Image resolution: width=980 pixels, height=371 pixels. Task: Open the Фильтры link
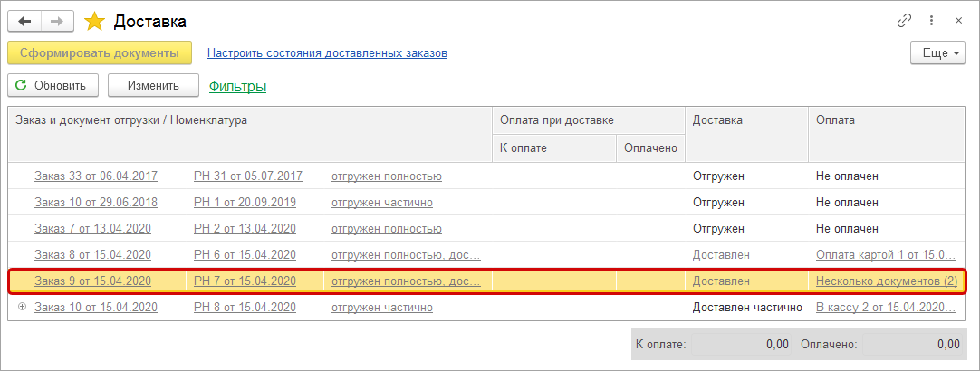point(237,87)
